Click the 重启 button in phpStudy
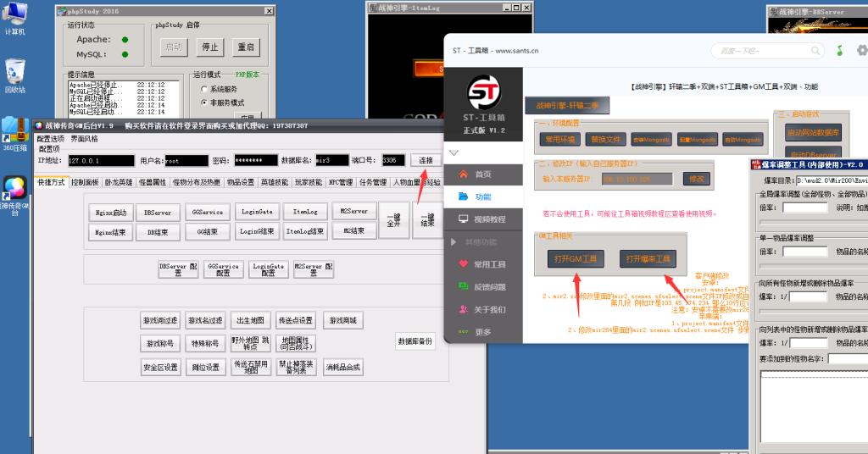Screen dimensions: 868x454 click(x=246, y=47)
